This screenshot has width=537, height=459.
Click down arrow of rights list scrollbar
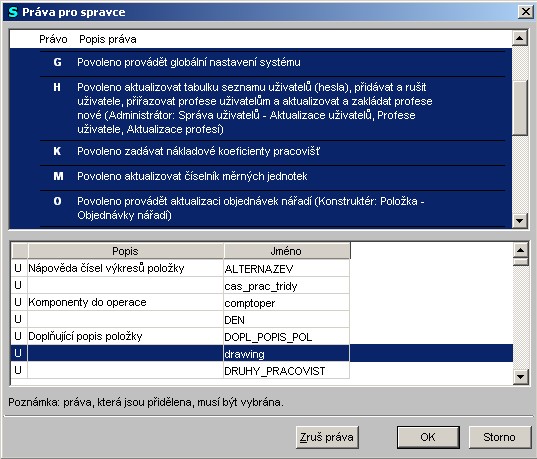520,221
